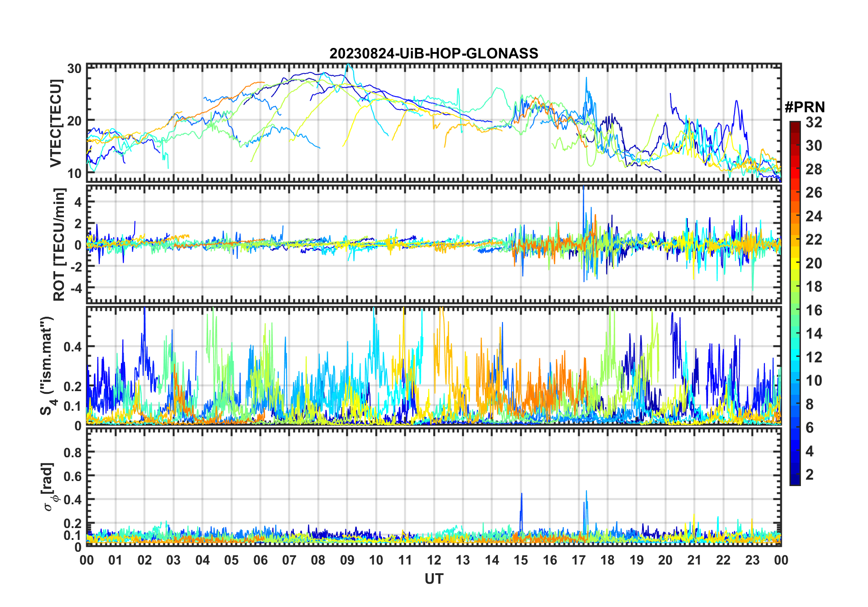Select the VTEC[TECU] y-axis label
The width and height of the screenshot is (868, 607).
pos(56,123)
